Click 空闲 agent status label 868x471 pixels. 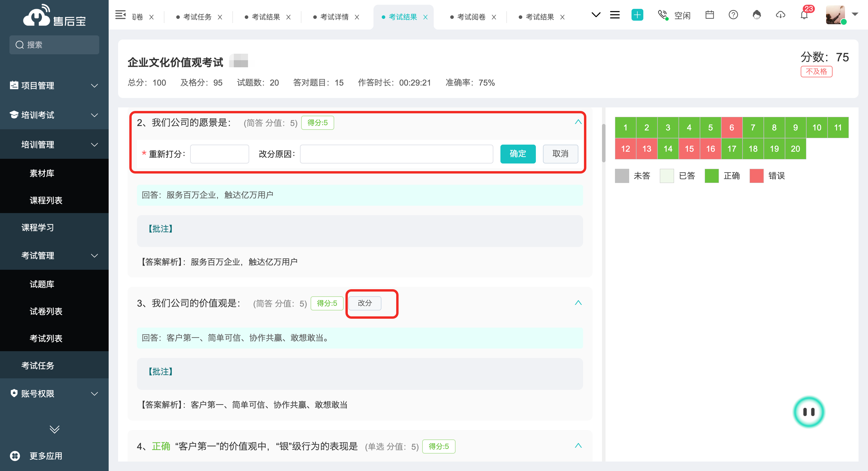(682, 16)
